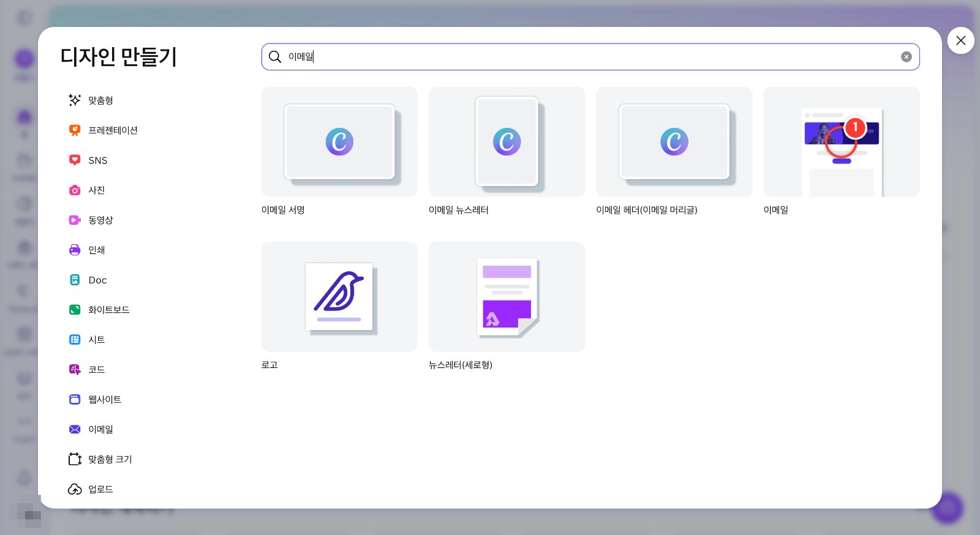The image size is (980, 535).
Task: Click the 이메일 헤더(이메일 머리글) label
Action: pos(647,210)
